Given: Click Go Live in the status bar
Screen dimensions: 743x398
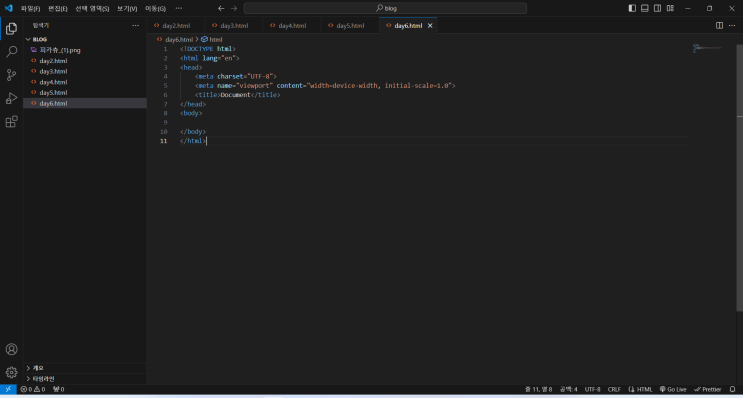Looking at the screenshot, I should click(673, 389).
